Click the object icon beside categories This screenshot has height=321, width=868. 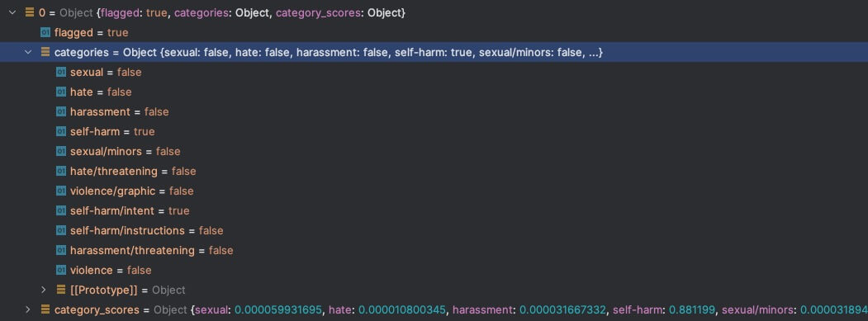point(45,53)
